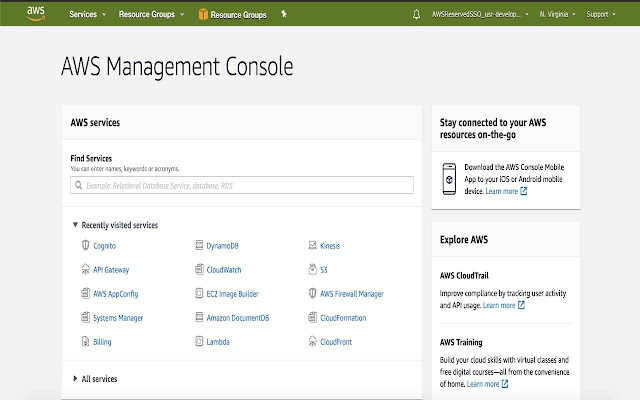Open the CloudFront link
The image size is (640, 400).
click(x=336, y=342)
